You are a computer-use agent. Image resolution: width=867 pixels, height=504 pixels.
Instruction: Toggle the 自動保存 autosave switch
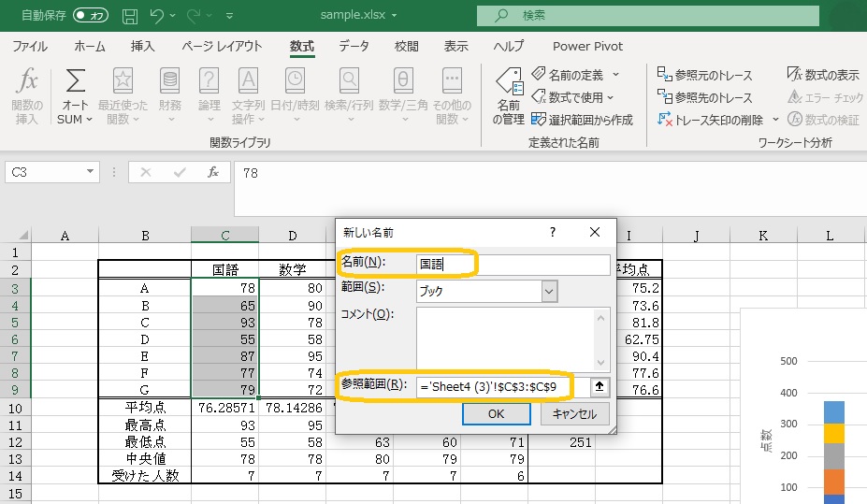91,16
